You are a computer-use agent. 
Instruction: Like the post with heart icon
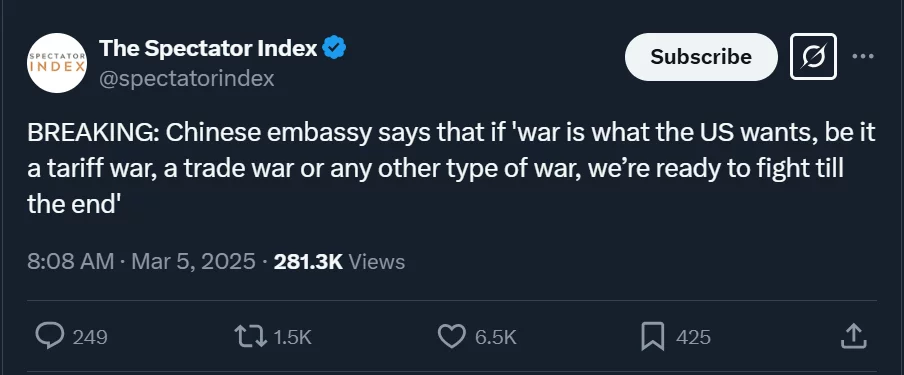coord(451,336)
